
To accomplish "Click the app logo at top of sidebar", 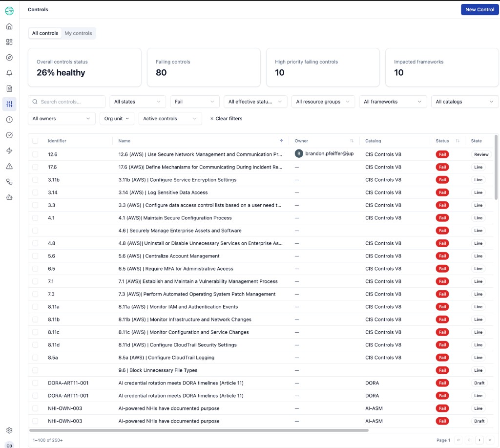I will tap(9, 11).
